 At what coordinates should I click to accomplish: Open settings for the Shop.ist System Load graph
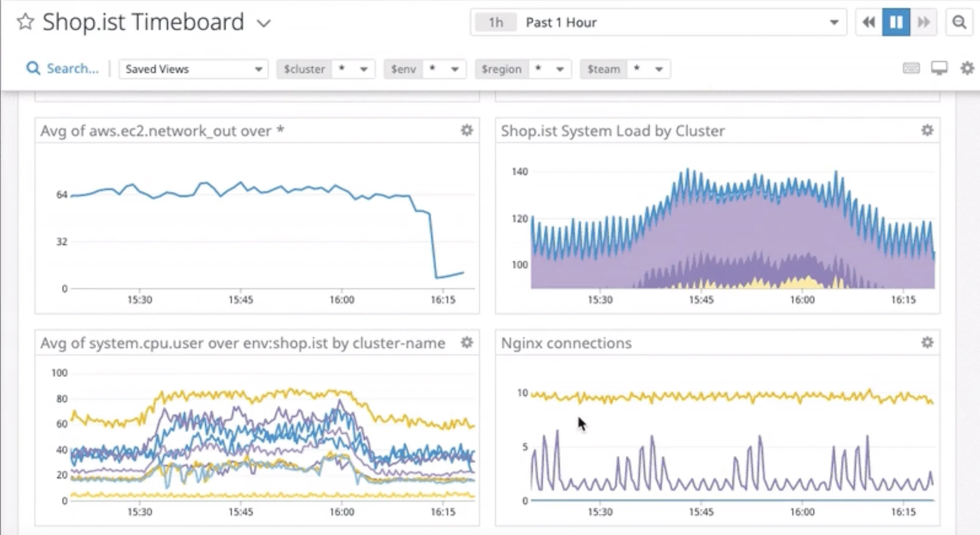point(927,131)
